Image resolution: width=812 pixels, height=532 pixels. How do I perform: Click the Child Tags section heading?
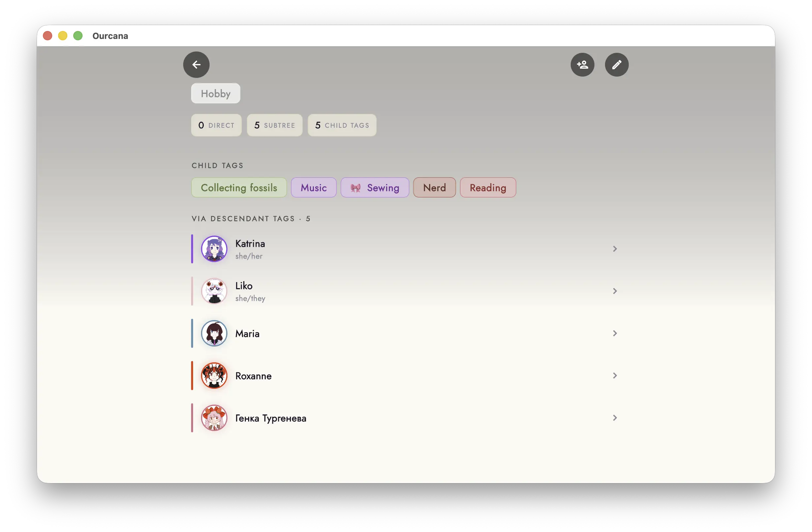[217, 165]
